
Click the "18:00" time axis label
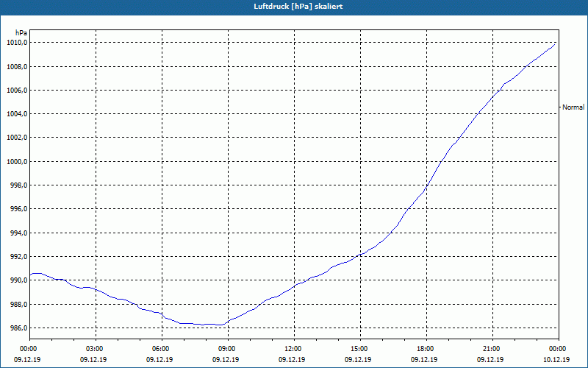[x=427, y=349]
